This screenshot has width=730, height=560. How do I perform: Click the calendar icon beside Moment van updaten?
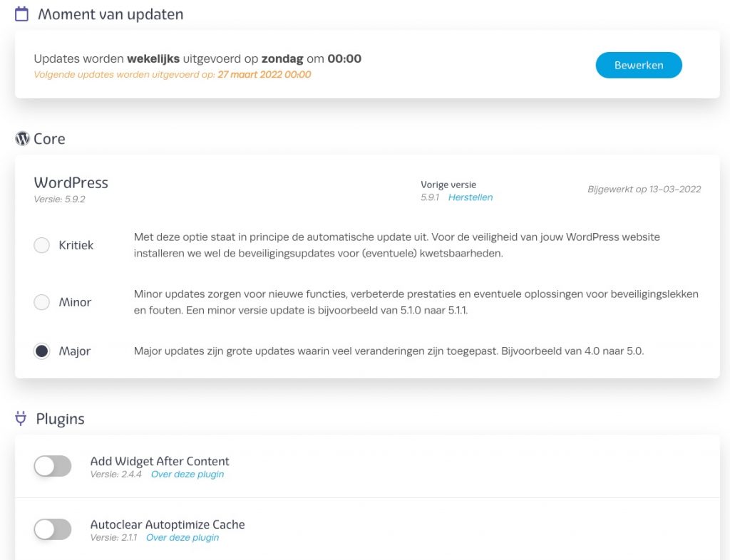click(x=22, y=14)
